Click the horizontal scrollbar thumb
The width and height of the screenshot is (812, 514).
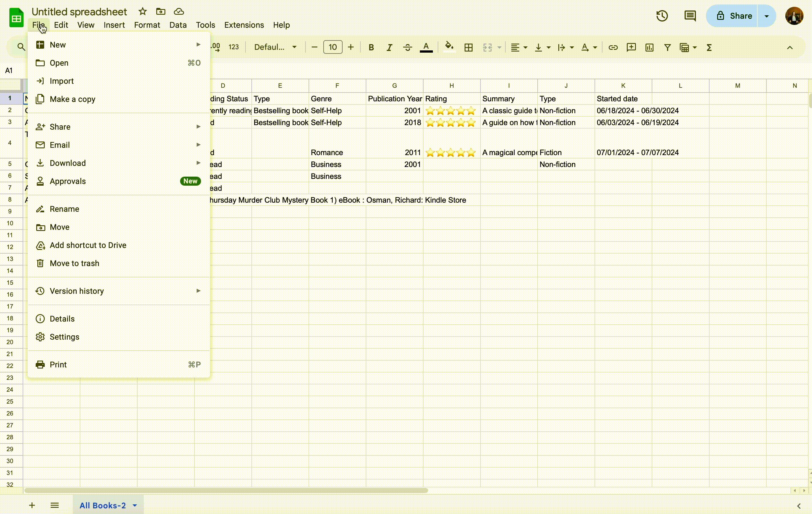pos(226,491)
